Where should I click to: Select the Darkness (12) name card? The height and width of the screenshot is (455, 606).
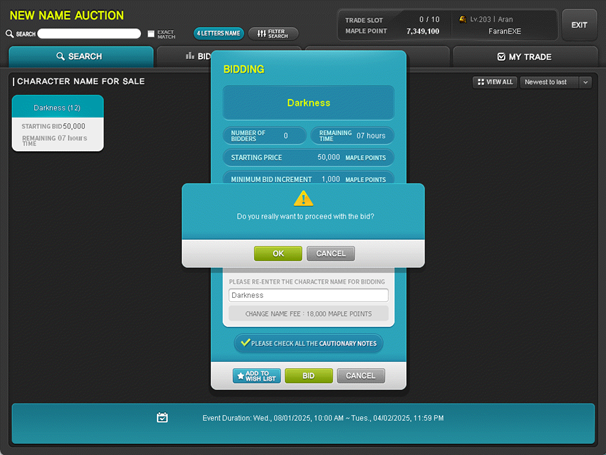click(58, 123)
